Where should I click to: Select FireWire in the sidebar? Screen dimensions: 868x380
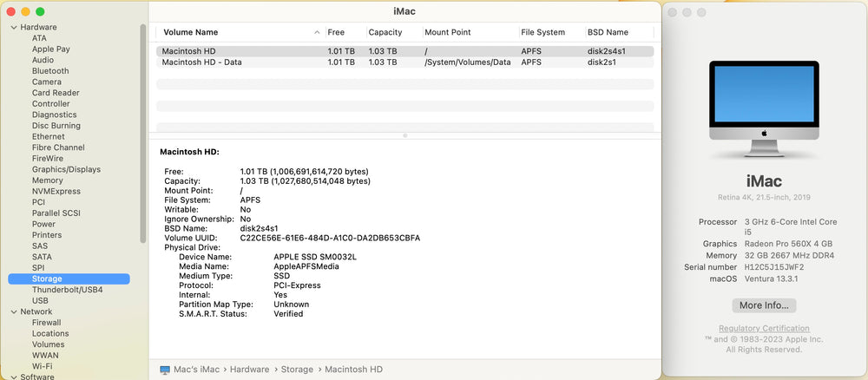coord(48,158)
